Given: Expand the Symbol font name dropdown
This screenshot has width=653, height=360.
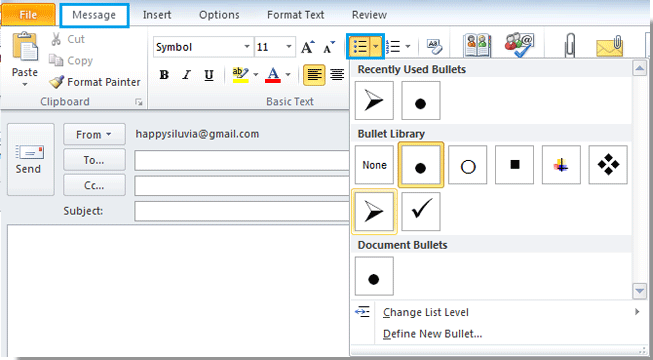Looking at the screenshot, I should (247, 47).
